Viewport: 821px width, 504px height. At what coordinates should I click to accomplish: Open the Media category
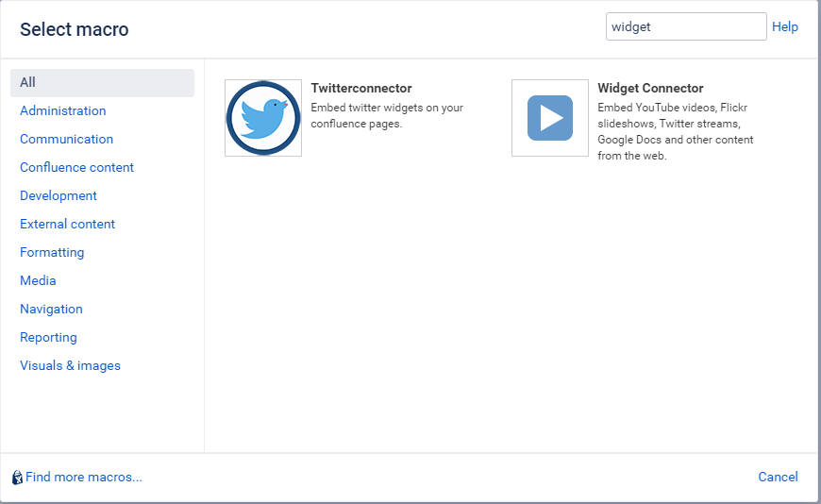point(38,281)
